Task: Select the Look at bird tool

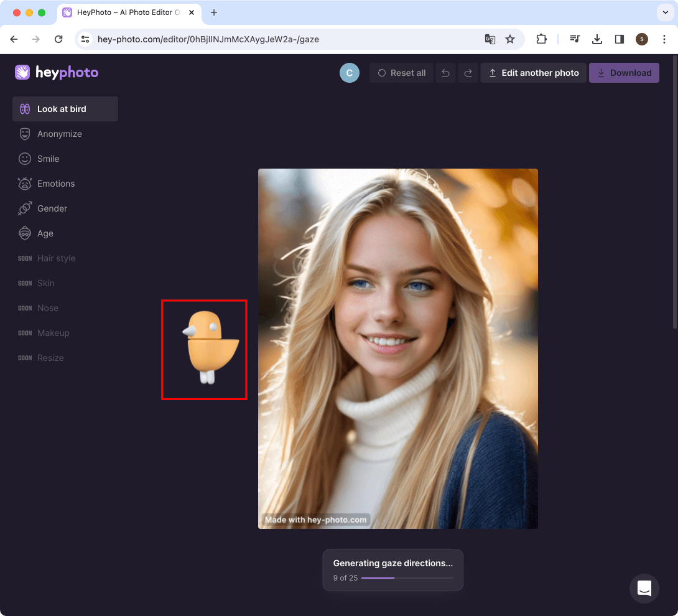Action: click(x=65, y=109)
